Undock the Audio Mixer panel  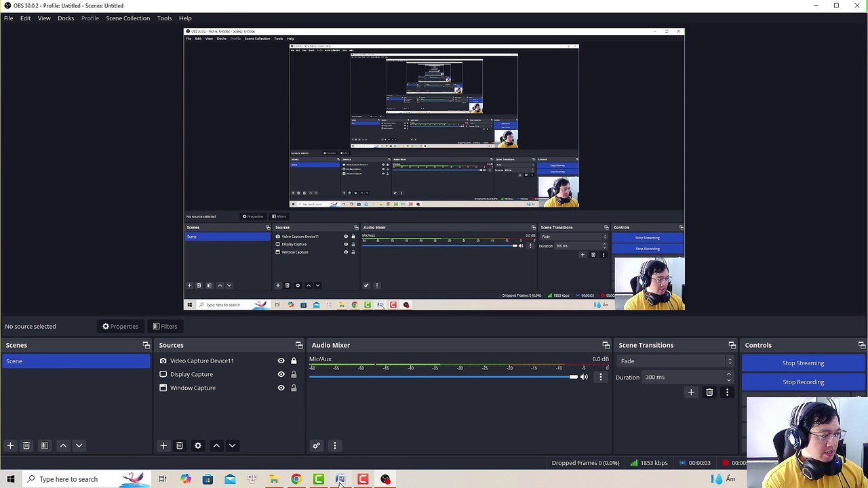(606, 346)
